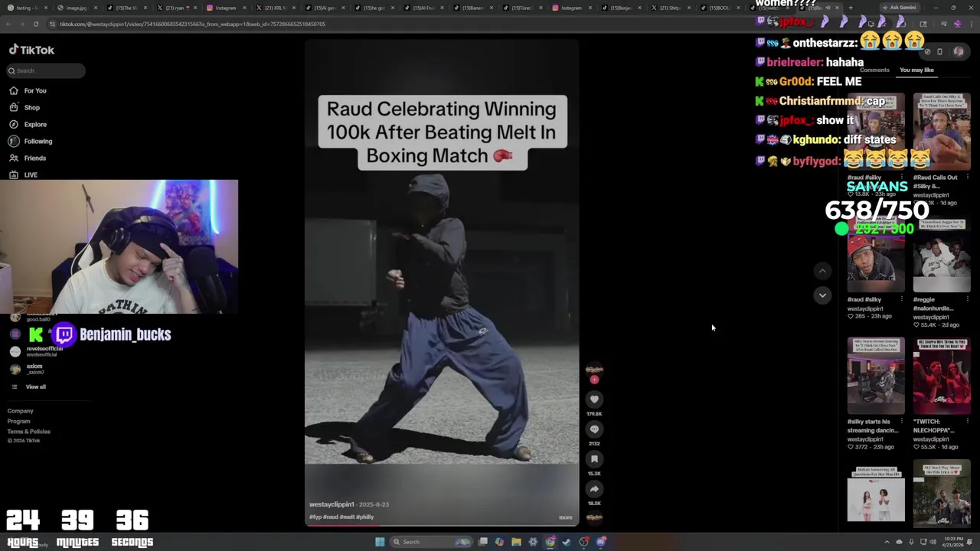Image resolution: width=980 pixels, height=551 pixels.
Task: Like the video with heart icon
Action: click(594, 399)
